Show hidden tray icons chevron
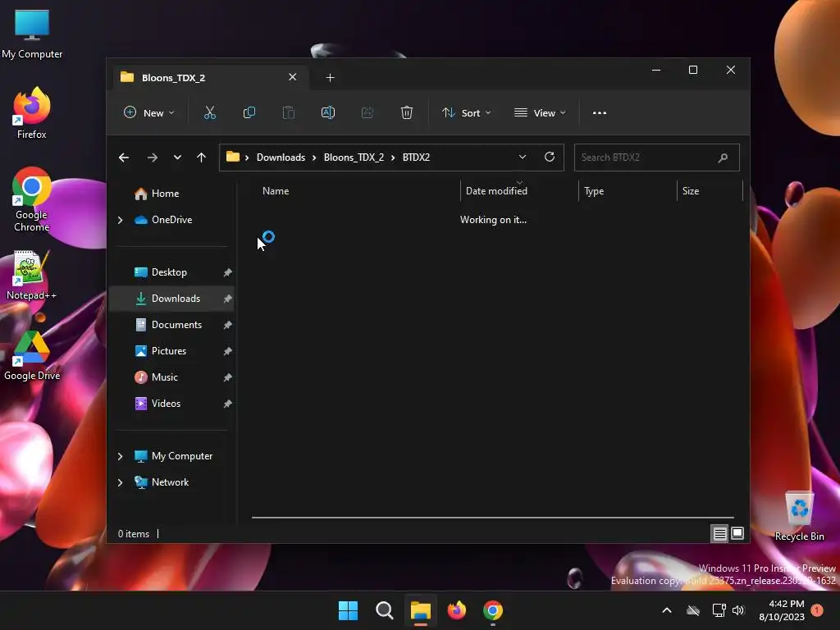The height and width of the screenshot is (630, 840). coord(667,610)
